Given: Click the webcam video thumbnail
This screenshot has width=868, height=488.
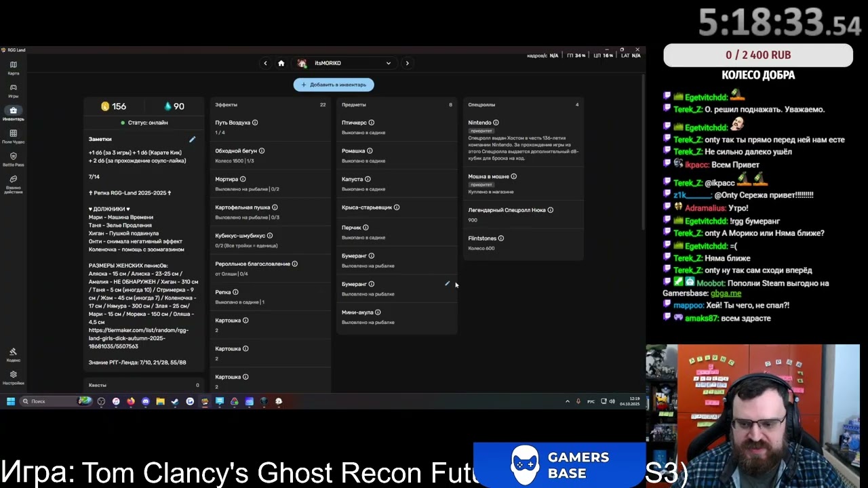Looking at the screenshot, I should [x=753, y=416].
